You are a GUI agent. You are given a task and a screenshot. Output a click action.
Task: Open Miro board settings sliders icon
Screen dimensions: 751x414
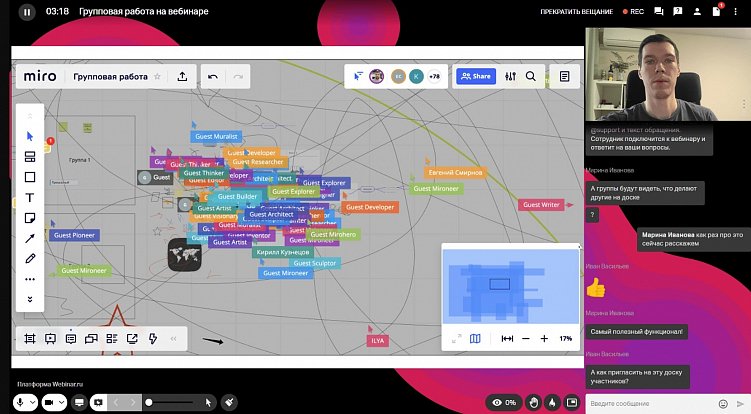tap(511, 76)
